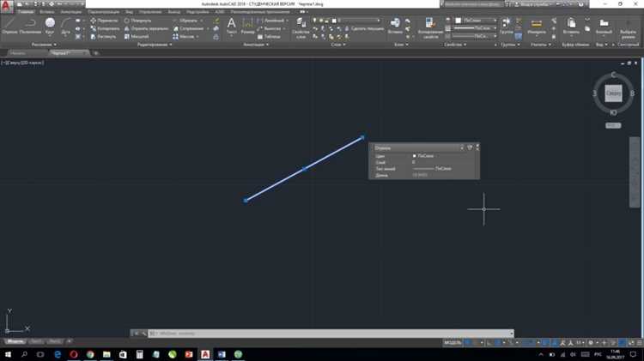Screen dimensions: 644x361
Task: Click the ViewCube Сверху face
Action: tap(613, 93)
